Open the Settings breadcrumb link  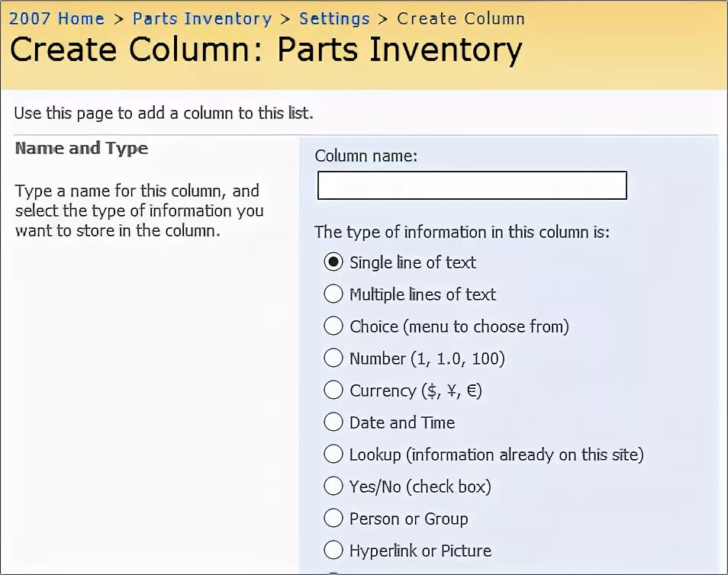(x=334, y=19)
